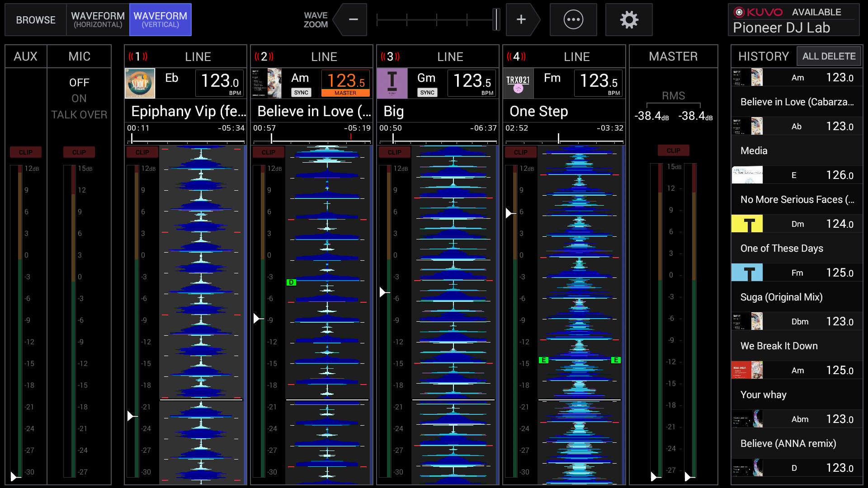The image size is (868, 488).
Task: Switch to BROWSE tab
Action: click(x=36, y=20)
